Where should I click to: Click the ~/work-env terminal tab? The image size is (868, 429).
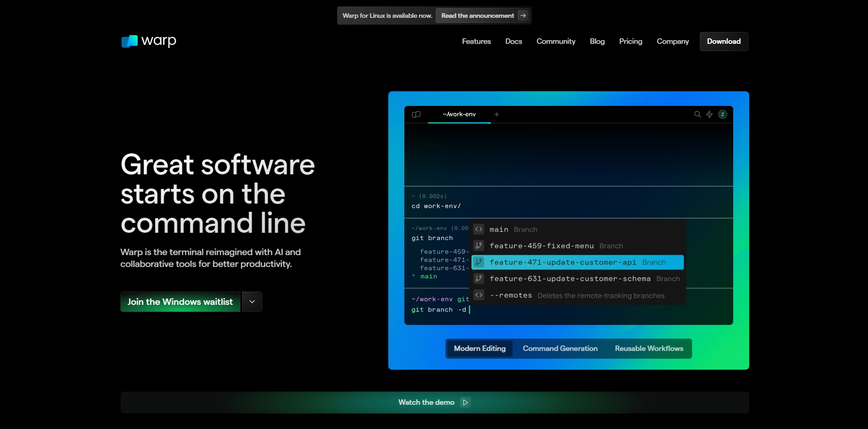tap(459, 115)
